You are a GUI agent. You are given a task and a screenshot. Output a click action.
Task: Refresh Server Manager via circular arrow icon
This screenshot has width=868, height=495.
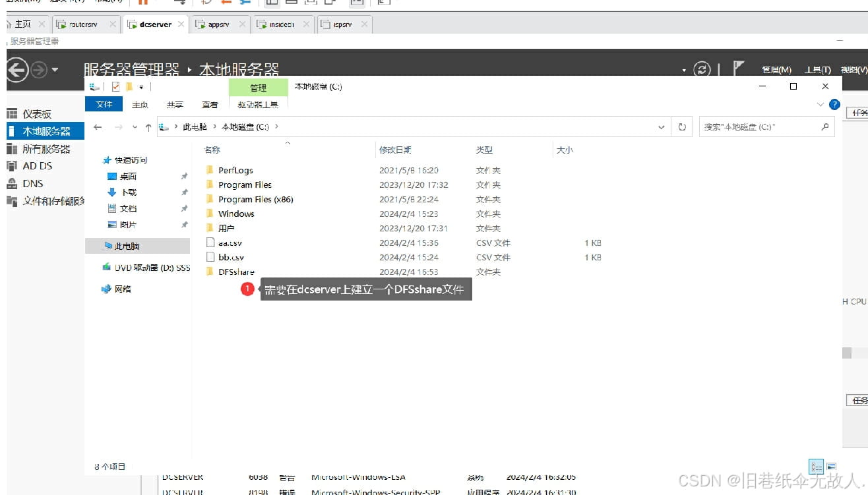(701, 69)
